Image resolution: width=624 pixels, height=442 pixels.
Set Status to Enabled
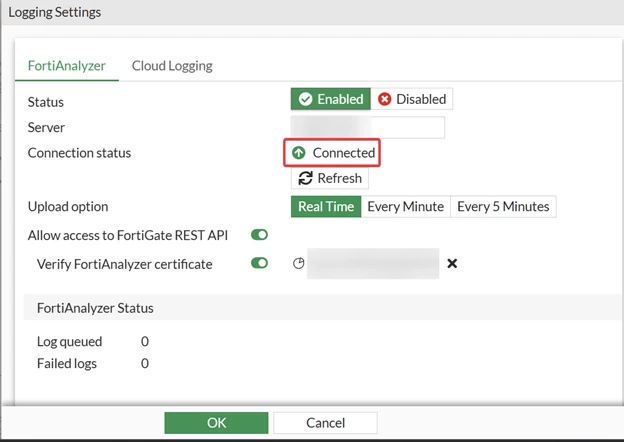[x=331, y=99]
